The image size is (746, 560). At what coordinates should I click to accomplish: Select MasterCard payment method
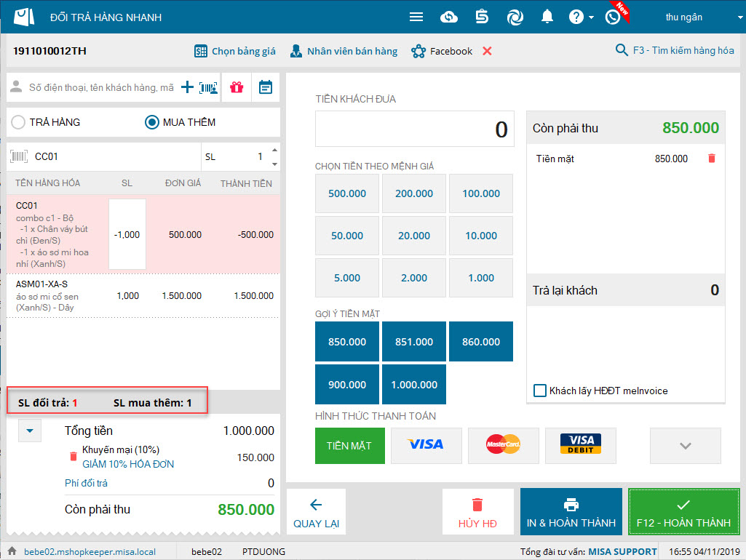click(x=504, y=446)
